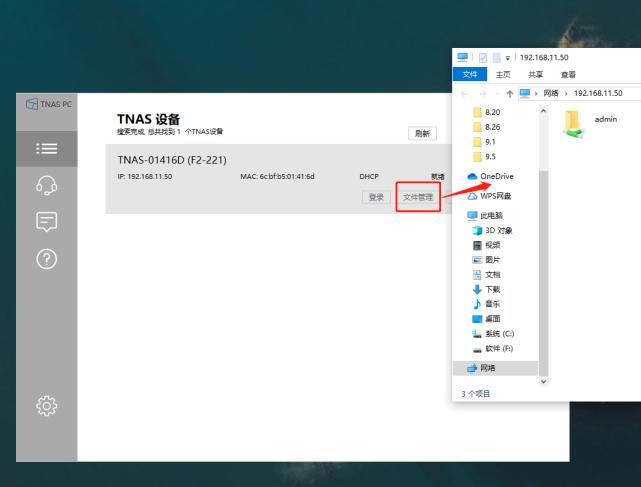The height and width of the screenshot is (487, 641).
Task: Click the 刷新 refresh button
Action: coord(422,134)
